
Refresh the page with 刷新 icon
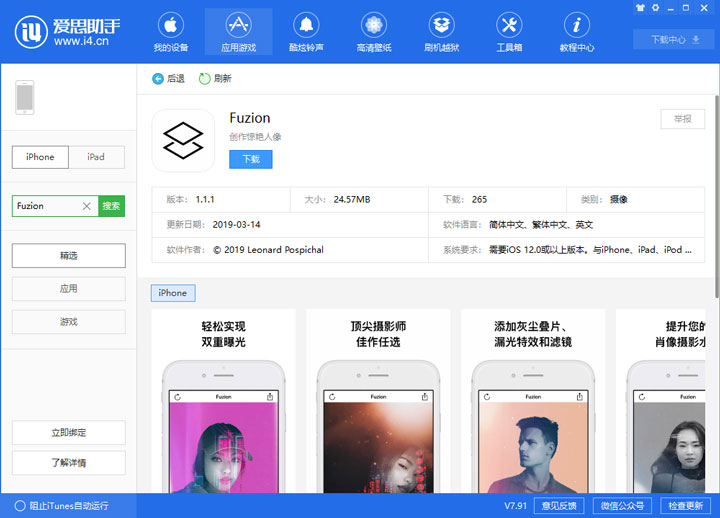tap(215, 79)
